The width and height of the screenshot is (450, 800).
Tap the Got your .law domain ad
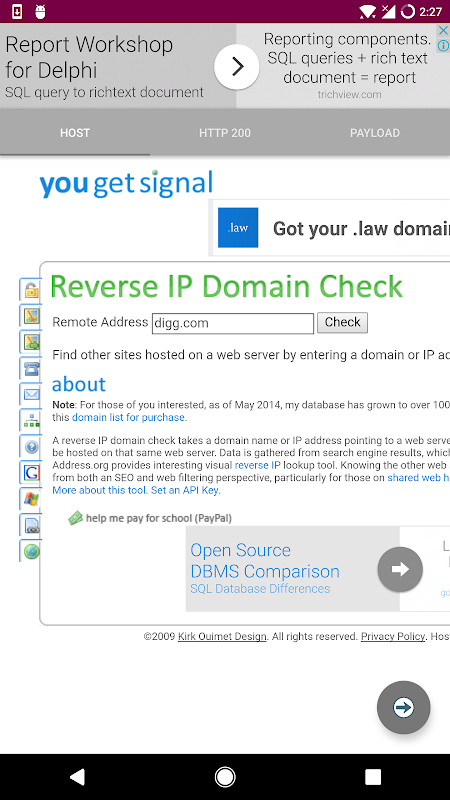tap(361, 228)
